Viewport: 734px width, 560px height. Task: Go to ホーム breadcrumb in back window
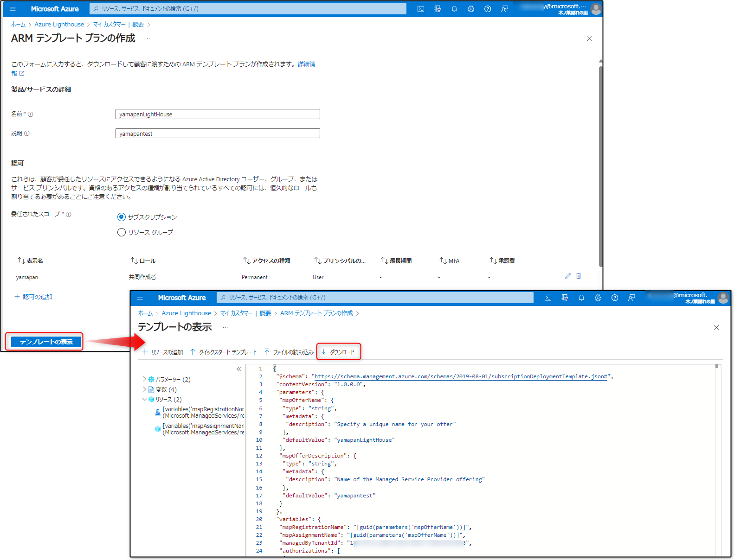[18, 25]
